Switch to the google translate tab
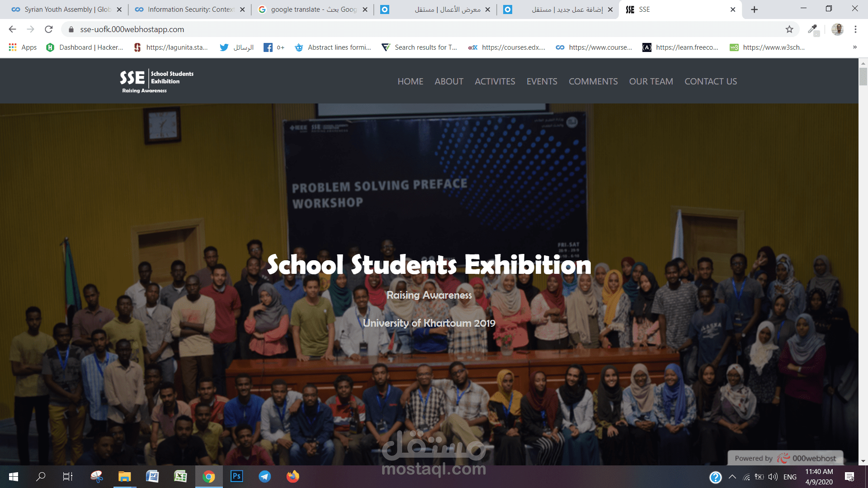Screen dimensions: 868x488 (x=313, y=9)
